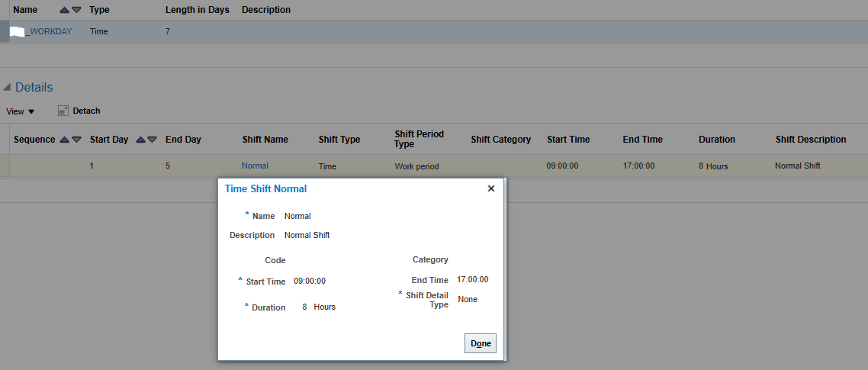Click the Done button
The width and height of the screenshot is (868, 370).
[x=481, y=343]
